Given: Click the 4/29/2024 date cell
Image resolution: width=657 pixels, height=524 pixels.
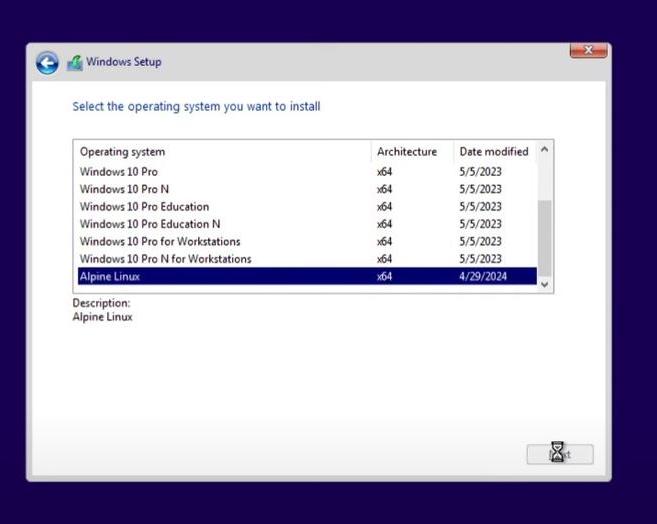Looking at the screenshot, I should point(483,276).
